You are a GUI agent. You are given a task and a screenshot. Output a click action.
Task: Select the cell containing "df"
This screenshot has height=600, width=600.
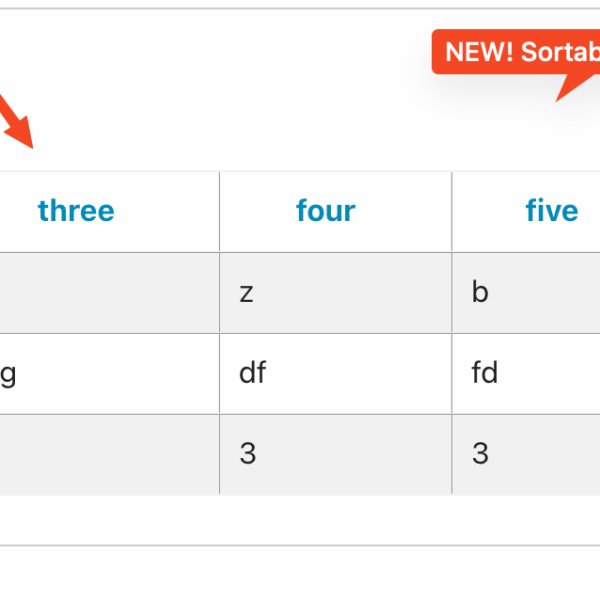pos(335,373)
